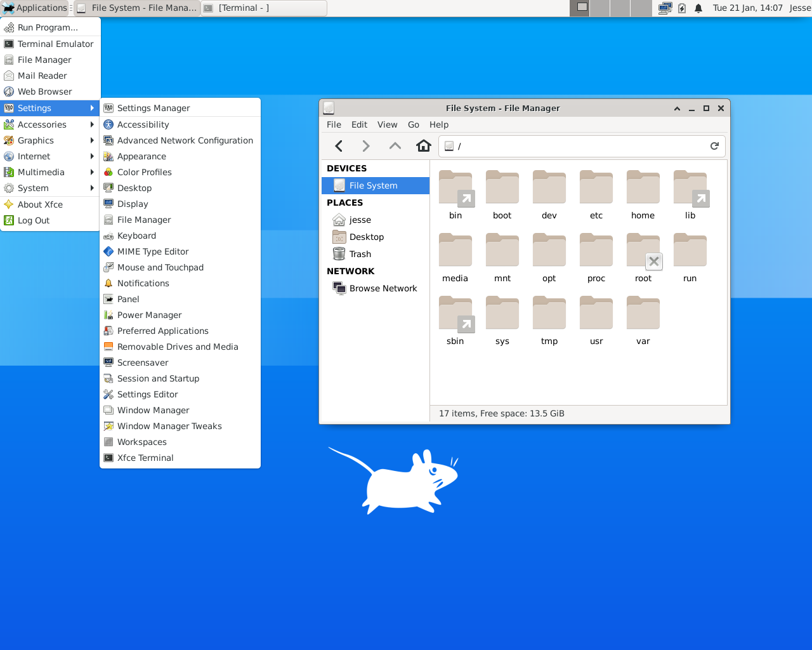Screen dimensions: 812x650
Task: Switch to the Terminal taskbar button
Action: coord(264,8)
